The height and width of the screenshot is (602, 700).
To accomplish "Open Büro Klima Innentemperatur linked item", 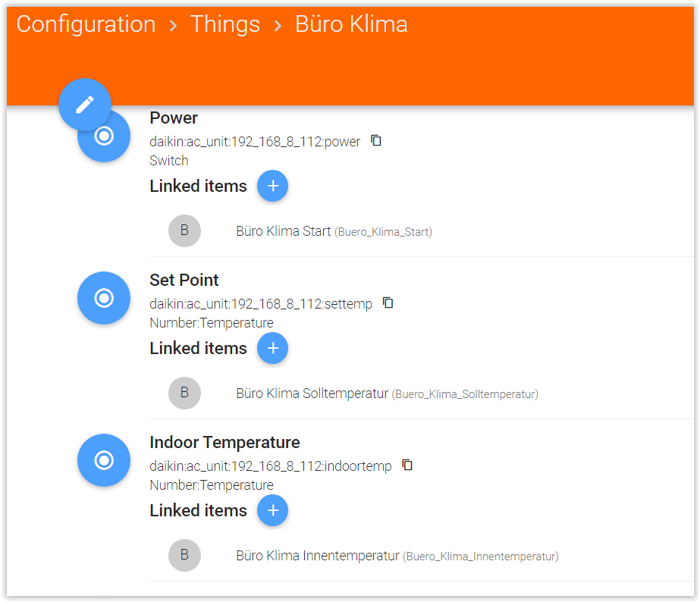I will click(x=397, y=556).
